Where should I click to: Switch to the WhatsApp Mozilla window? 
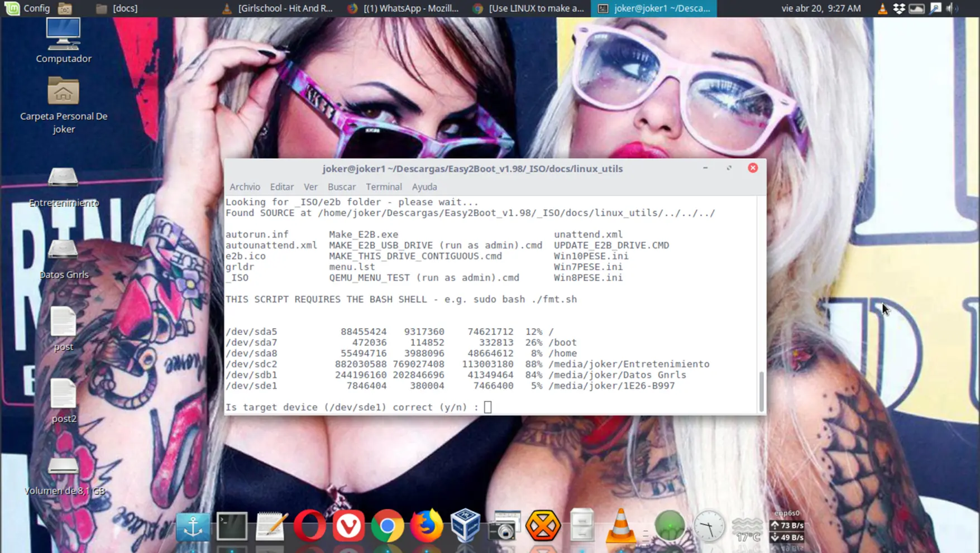[x=403, y=8]
